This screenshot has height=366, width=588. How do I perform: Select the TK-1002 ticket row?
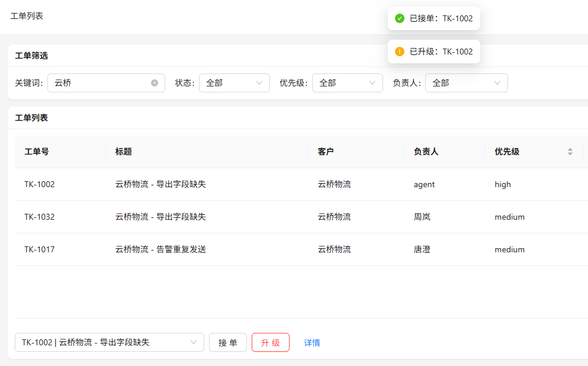pos(39,184)
